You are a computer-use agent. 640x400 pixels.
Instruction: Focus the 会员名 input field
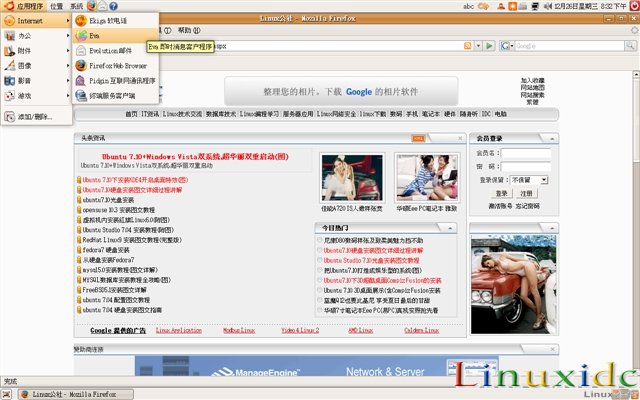(526, 153)
